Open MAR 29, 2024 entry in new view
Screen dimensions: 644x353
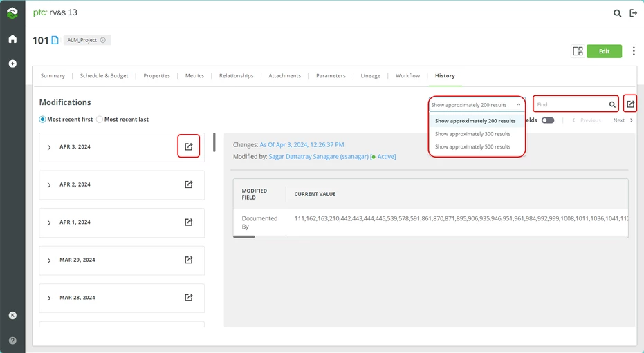coord(189,260)
